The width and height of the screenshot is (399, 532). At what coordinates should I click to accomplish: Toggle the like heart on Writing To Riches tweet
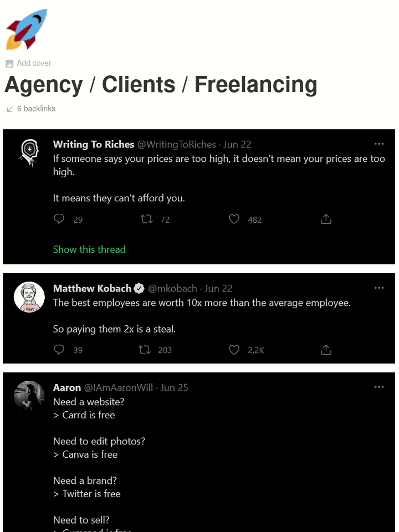tap(234, 219)
